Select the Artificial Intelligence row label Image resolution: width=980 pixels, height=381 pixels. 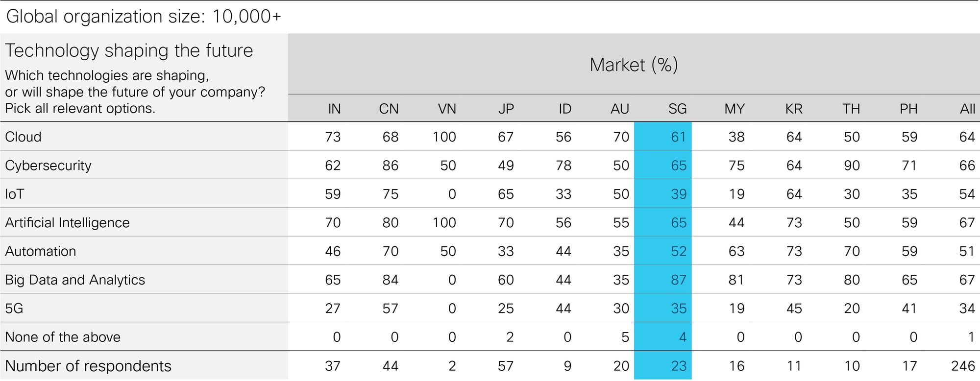(x=67, y=223)
